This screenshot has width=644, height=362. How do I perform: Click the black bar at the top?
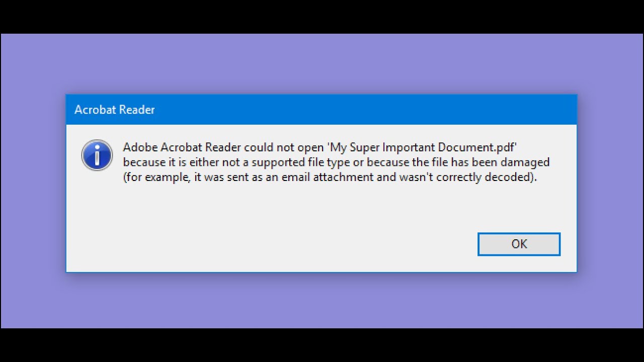tap(322, 16)
